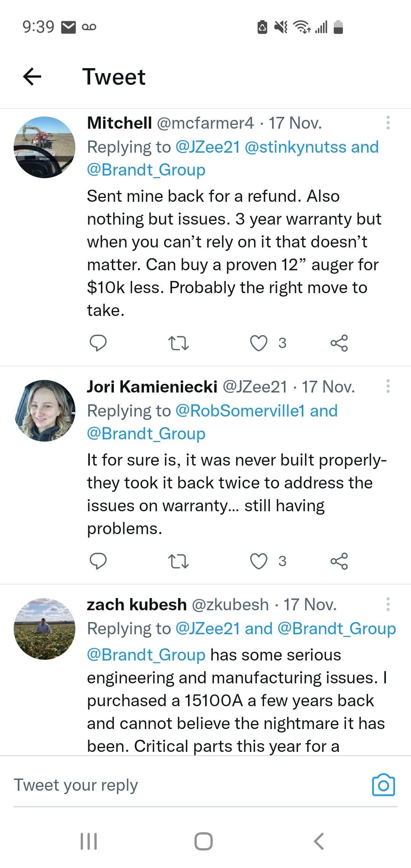Reply to Jori Kamieniecki's tweet
Screen dimensions: 411x868
98,561
